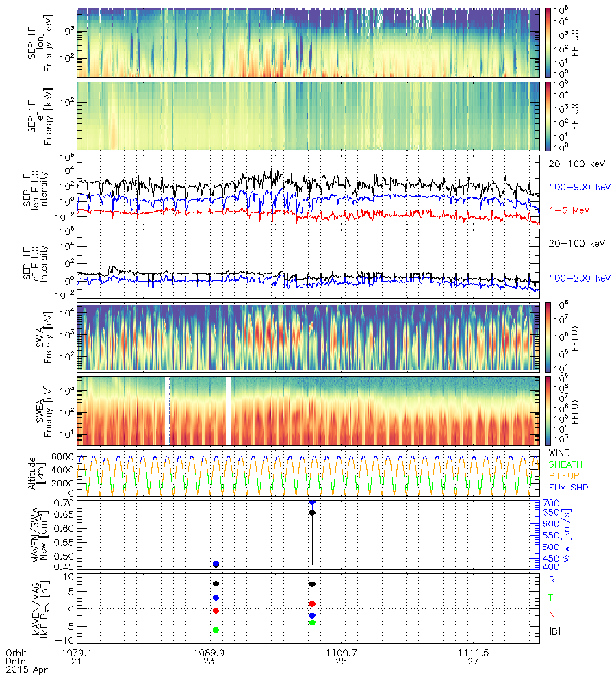Screen dimensions: 616x685
Task: Click the EUV SHD legend label
Action: (x=566, y=487)
